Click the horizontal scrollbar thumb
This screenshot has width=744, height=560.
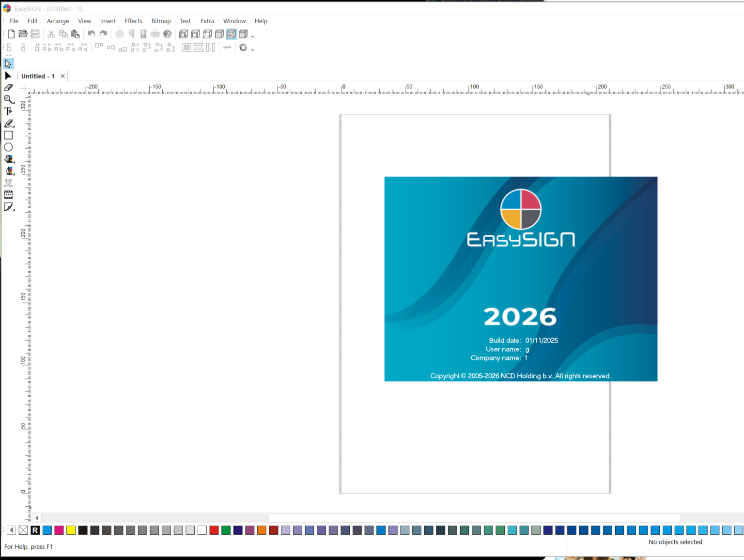pos(475,518)
